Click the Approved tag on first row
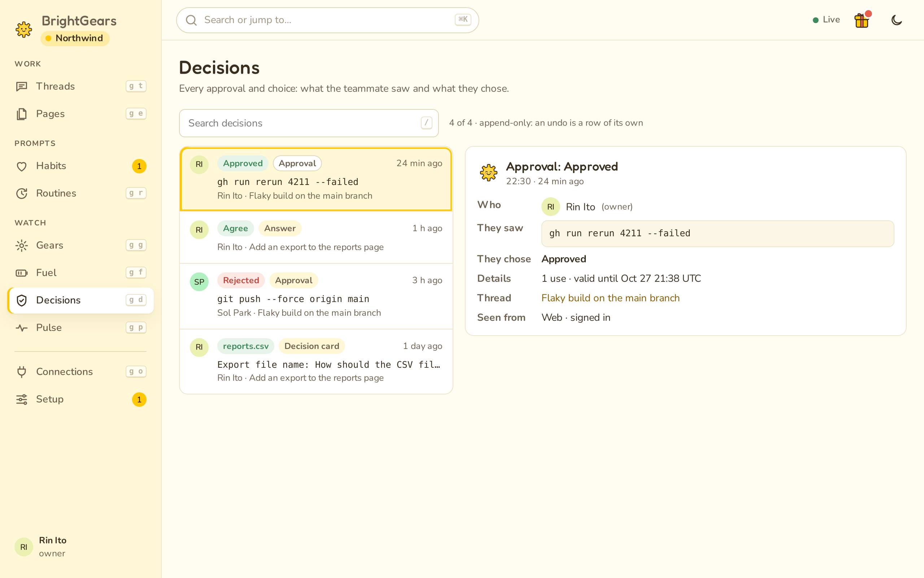Screen dimensions: 924x578 tap(243, 163)
